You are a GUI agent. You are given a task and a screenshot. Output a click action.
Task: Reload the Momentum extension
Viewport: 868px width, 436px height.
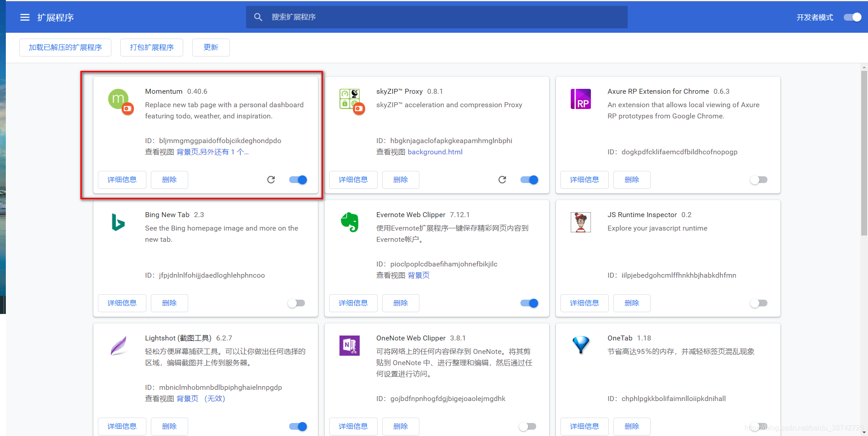click(271, 179)
